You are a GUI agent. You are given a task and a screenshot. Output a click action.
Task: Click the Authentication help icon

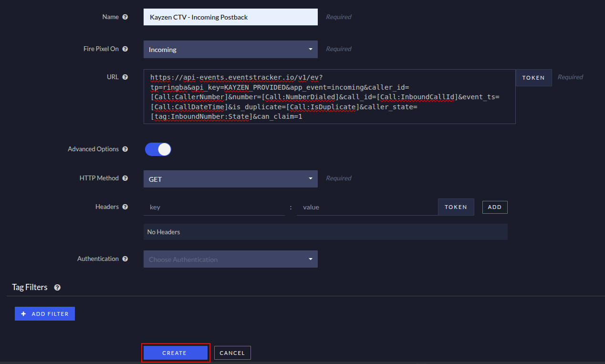pyautogui.click(x=125, y=259)
